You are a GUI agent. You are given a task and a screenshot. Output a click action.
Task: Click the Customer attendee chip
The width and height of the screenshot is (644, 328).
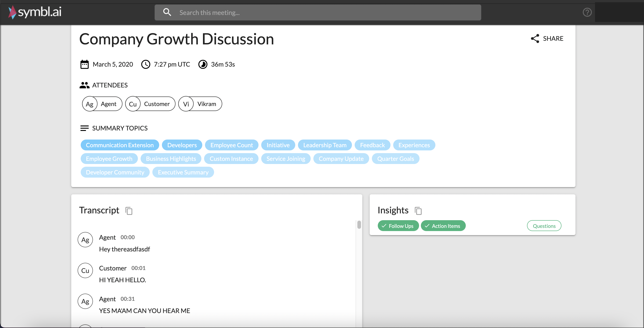coord(150,104)
